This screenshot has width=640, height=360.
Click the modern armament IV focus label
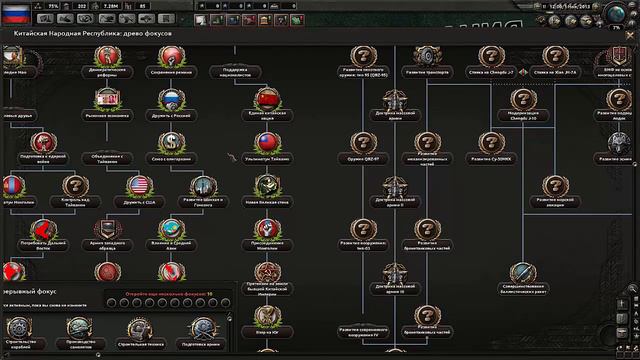[363, 332]
